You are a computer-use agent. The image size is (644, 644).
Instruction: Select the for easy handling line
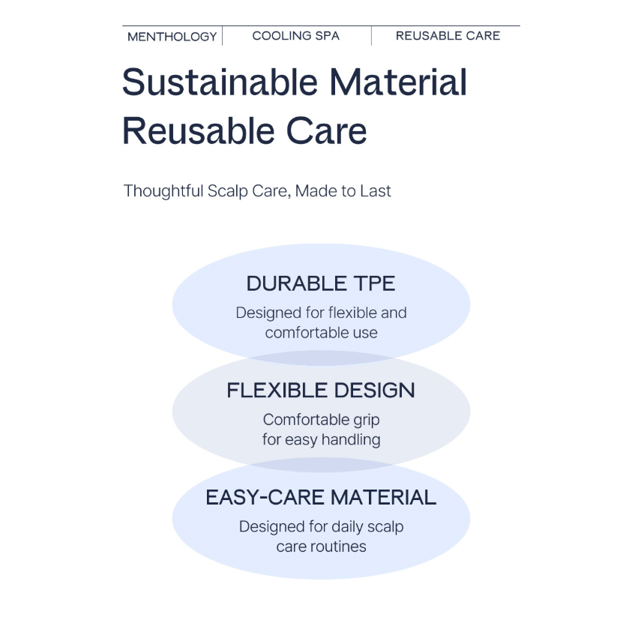321,439
